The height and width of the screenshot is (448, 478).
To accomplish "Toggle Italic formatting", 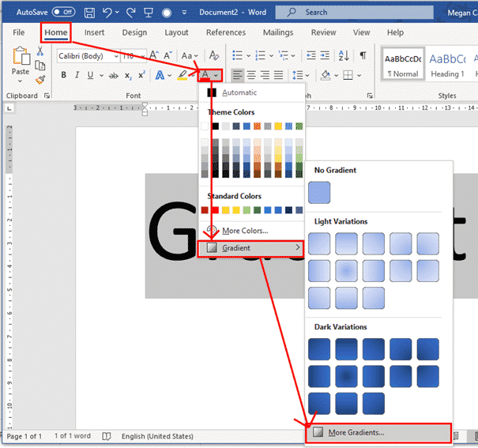I will click(77, 75).
